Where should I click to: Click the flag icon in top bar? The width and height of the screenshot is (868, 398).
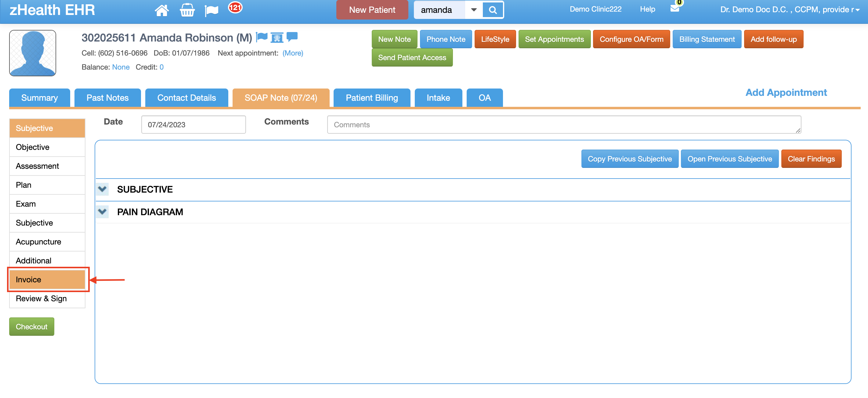(x=212, y=10)
